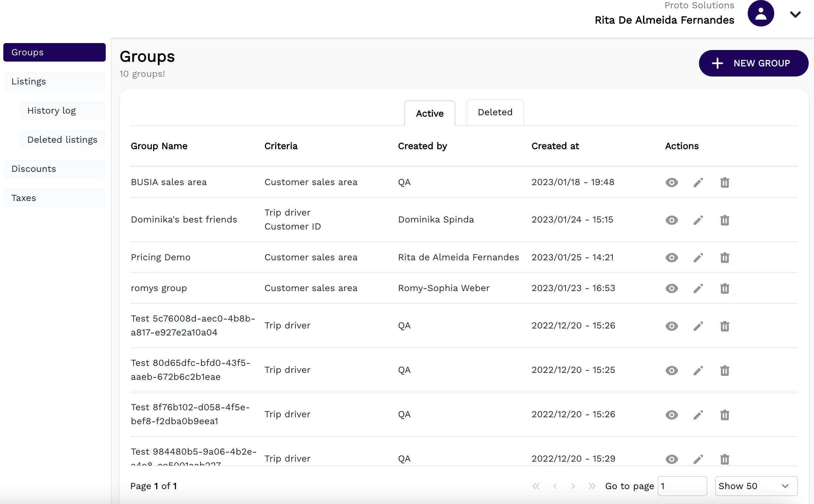Click 'BUSIA sales area' group name

169,182
